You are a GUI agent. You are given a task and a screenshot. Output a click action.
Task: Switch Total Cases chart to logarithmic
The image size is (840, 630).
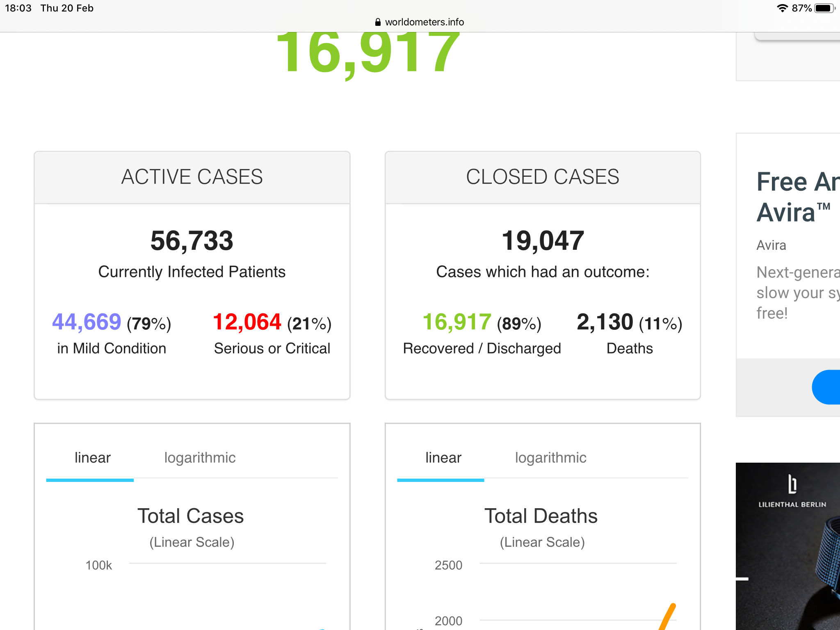click(x=200, y=458)
